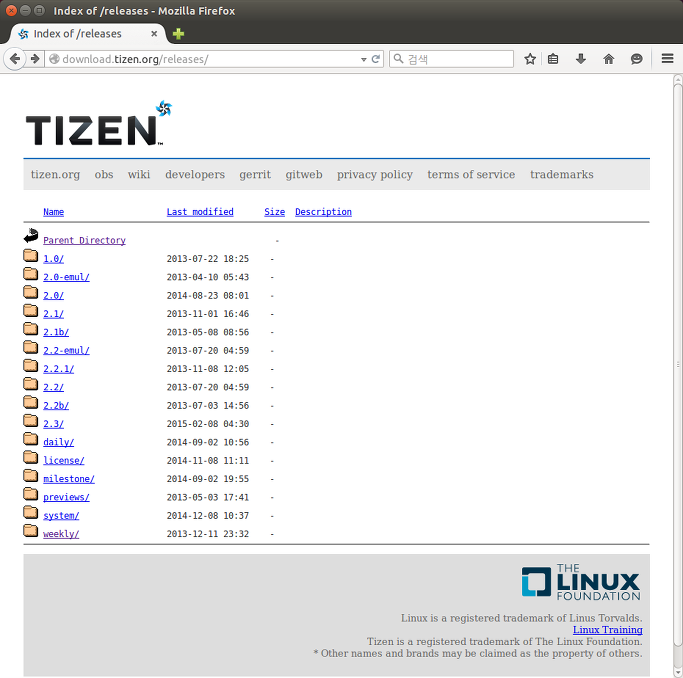Open the trademarks navigation link
683x678 pixels.
click(x=561, y=174)
